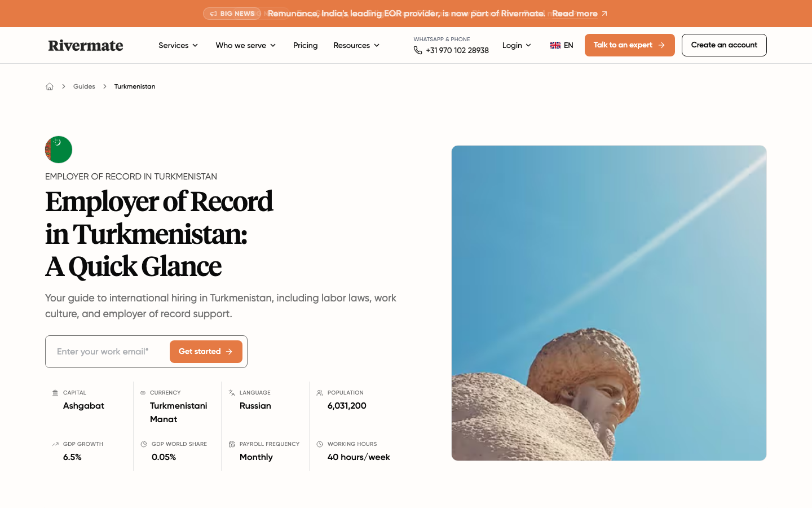Viewport: 812px width, 508px height.
Task: Click the Working Hours clock icon
Action: [x=320, y=444]
